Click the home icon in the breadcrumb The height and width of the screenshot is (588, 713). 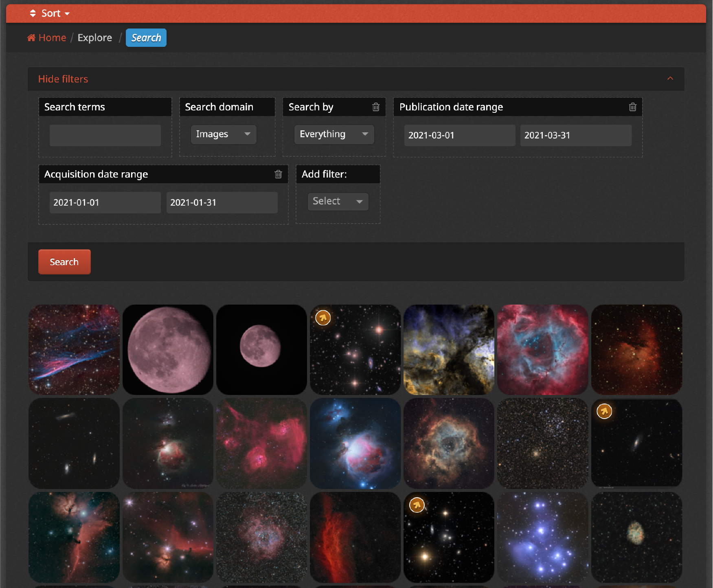[31, 37]
